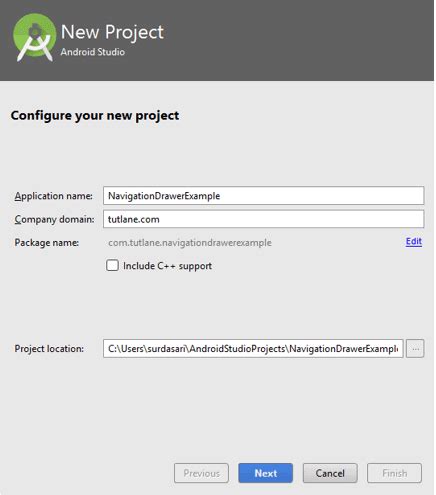The image size is (436, 495).
Task: Go to Next step
Action: coord(266,473)
